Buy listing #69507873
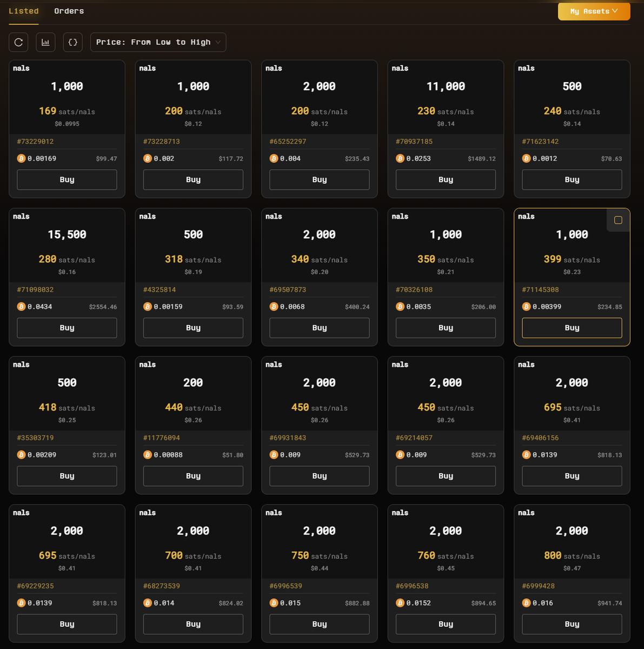Screen dimensions: 644x649 point(320,328)
